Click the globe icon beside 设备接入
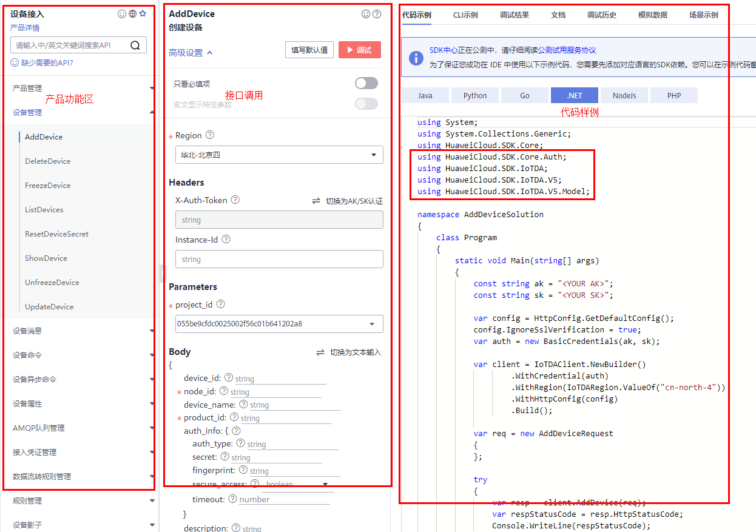Screen dimensions: 756x532 click(x=132, y=13)
